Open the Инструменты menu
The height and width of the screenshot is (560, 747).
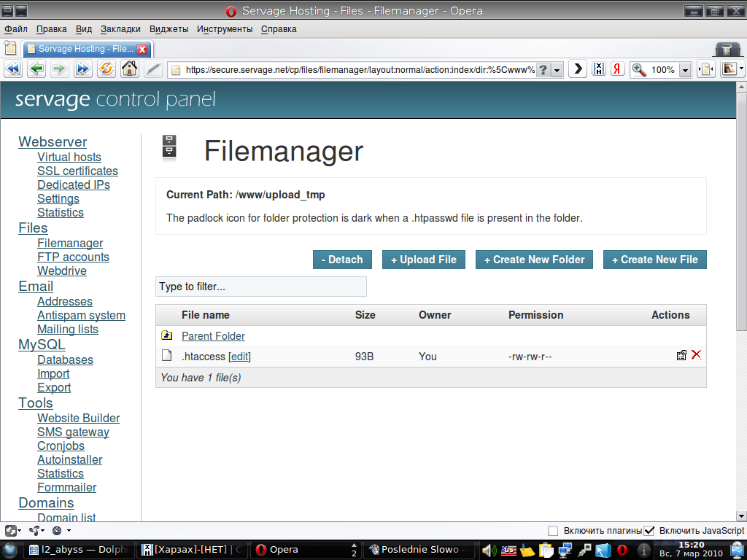click(x=225, y=29)
